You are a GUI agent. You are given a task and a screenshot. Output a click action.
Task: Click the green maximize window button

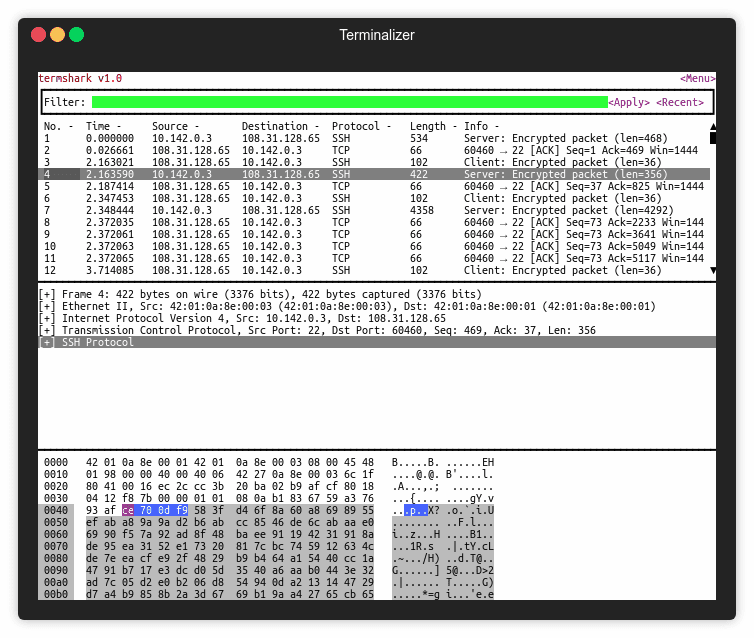(76, 35)
